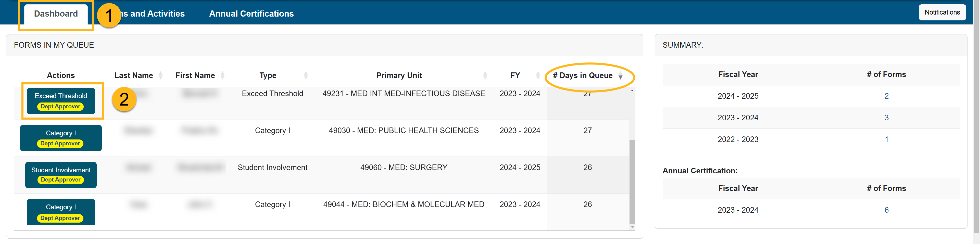Toggle # Days in Queue sort arrow
The width and height of the screenshot is (980, 244).
(620, 76)
